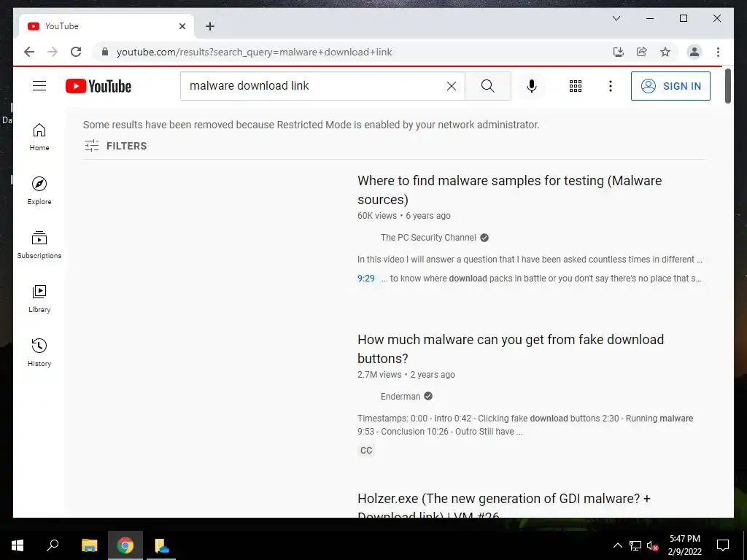The width and height of the screenshot is (747, 560).
Task: Go back with Chrome's back arrow
Action: pos(29,52)
